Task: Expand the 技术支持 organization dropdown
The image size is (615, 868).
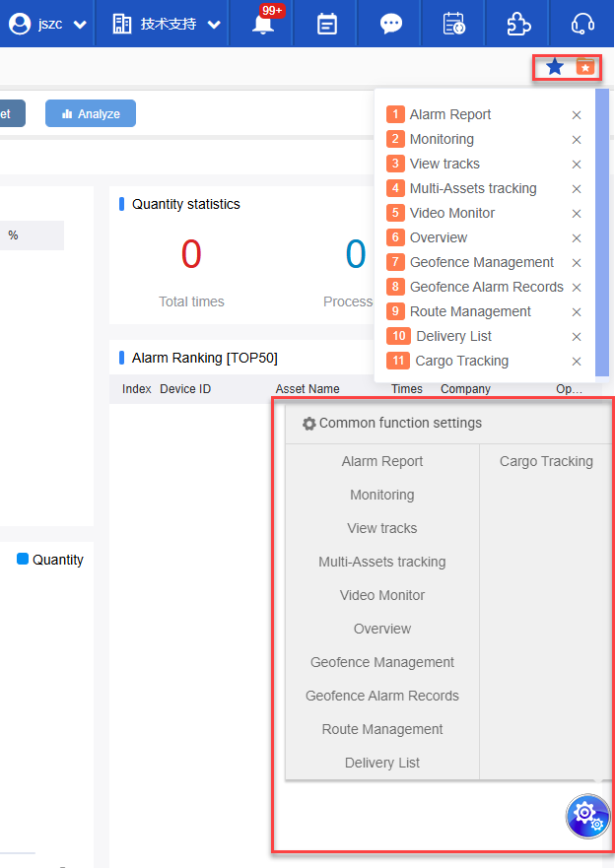Action: [166, 25]
